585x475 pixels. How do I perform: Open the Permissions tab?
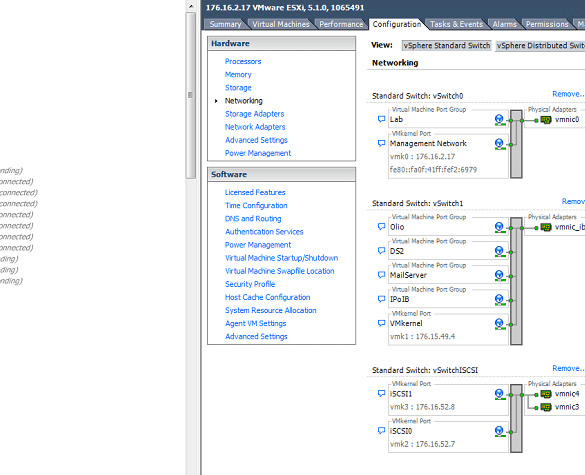547,24
